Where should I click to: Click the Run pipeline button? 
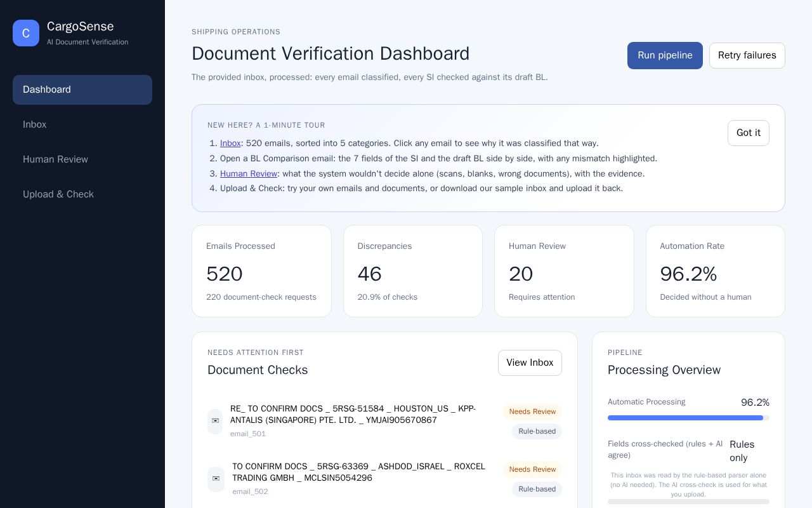[x=665, y=55]
